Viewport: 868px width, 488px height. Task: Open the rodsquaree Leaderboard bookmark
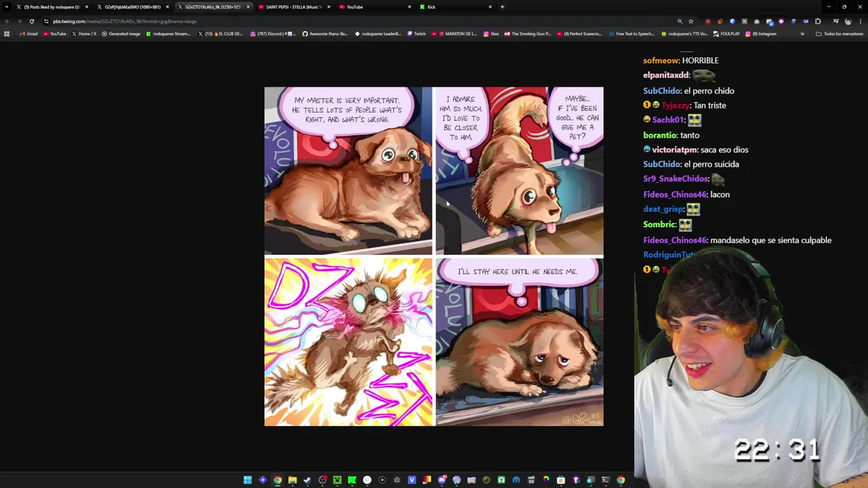click(x=378, y=34)
